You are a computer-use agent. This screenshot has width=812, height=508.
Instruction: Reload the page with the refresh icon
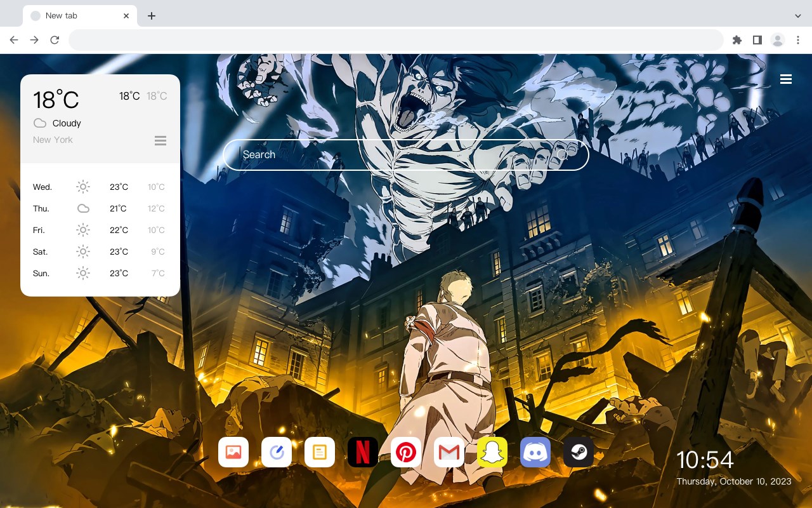click(x=55, y=40)
